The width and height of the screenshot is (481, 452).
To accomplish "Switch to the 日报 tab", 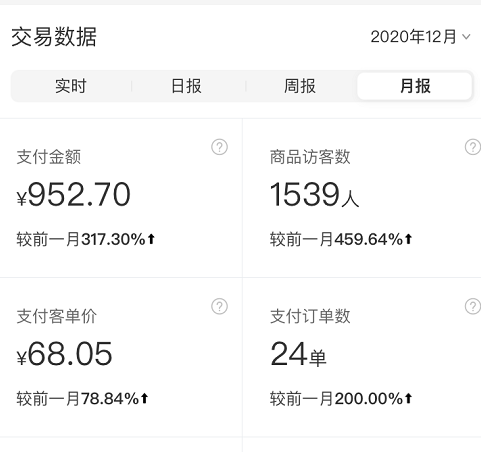I will tap(186, 86).
